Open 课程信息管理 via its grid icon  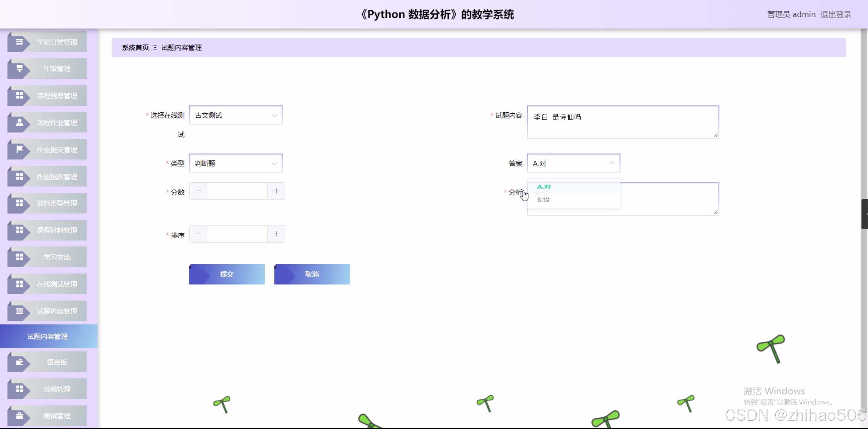(x=20, y=95)
